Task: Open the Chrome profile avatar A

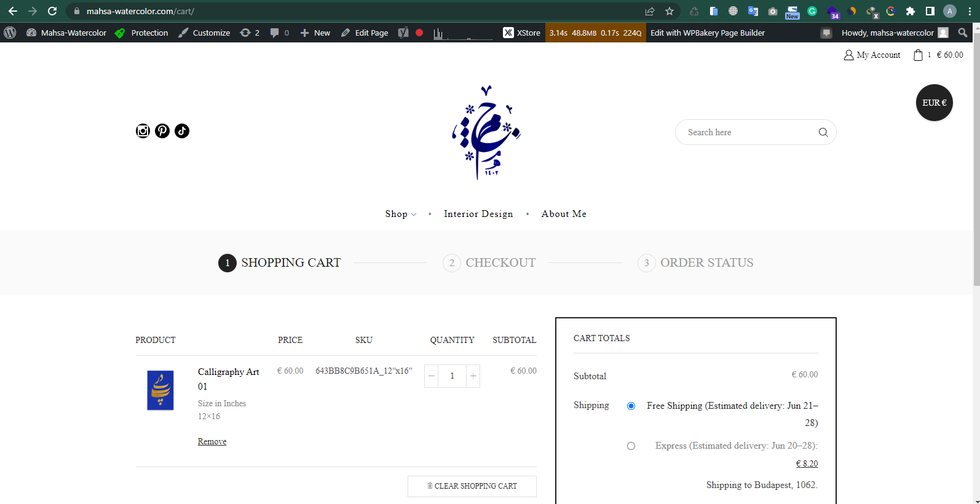Action: [950, 11]
